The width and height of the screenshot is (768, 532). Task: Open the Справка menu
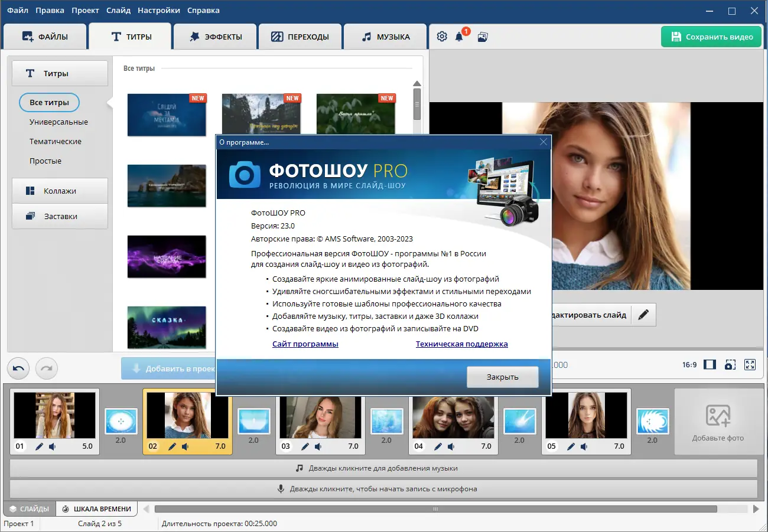tap(203, 10)
